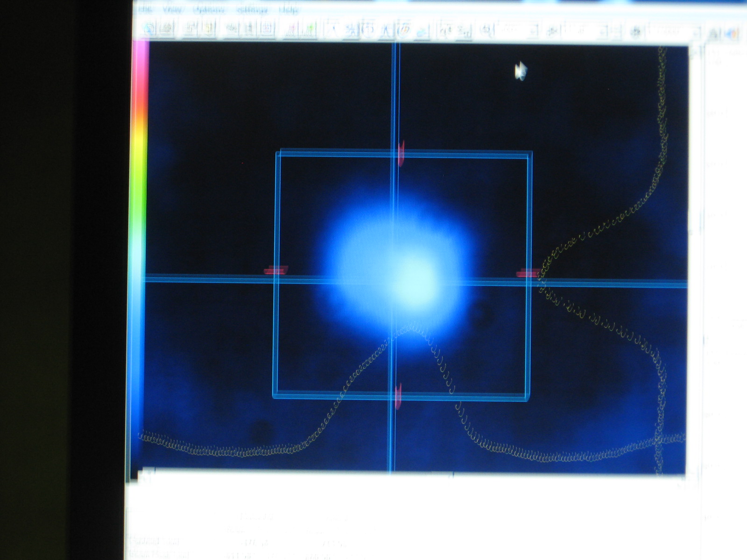
Task: Select the red right handle of aperture box
Action: point(529,273)
